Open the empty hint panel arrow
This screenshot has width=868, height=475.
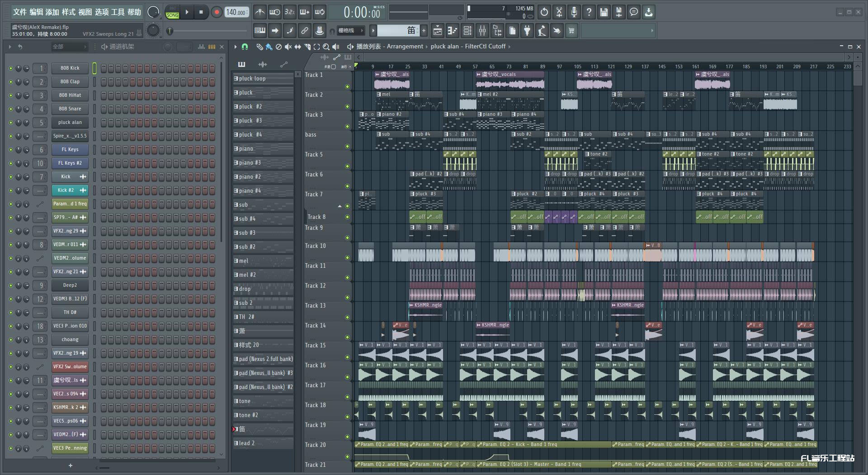(x=652, y=31)
